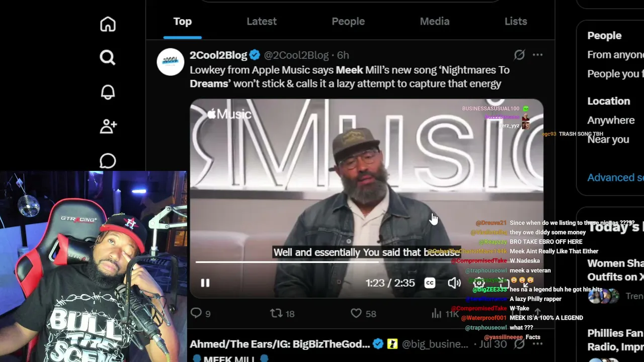This screenshot has height=362, width=644.
Task: Click the chat message 'A lazy Philly rapper'
Action: tap(535, 299)
